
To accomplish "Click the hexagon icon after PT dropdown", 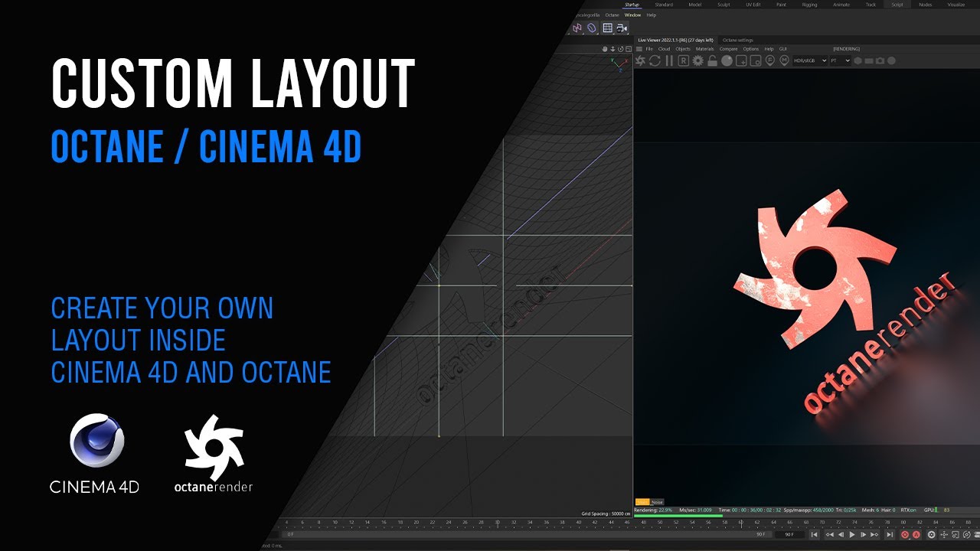I will pyautogui.click(x=857, y=60).
